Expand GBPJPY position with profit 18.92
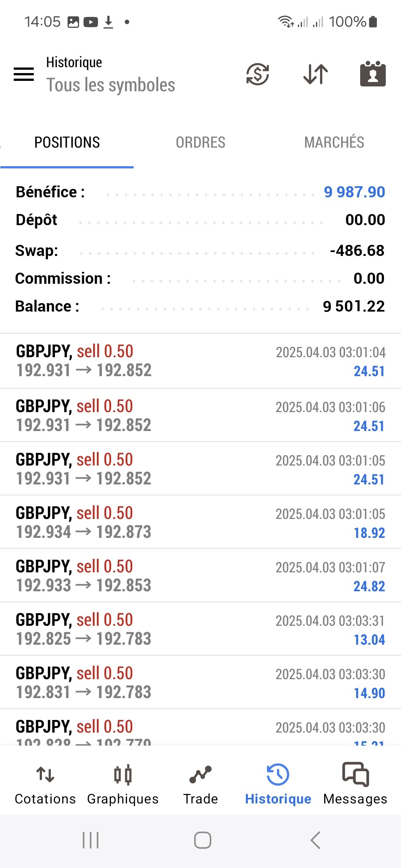Viewport: 401px width, 868px height. click(x=200, y=522)
